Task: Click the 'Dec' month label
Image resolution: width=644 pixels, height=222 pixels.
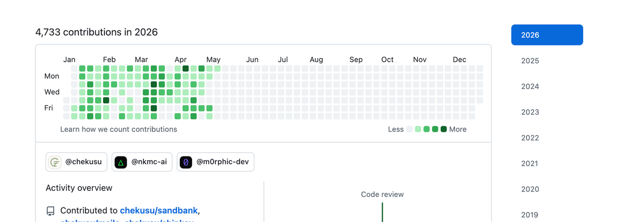Action: click(459, 60)
